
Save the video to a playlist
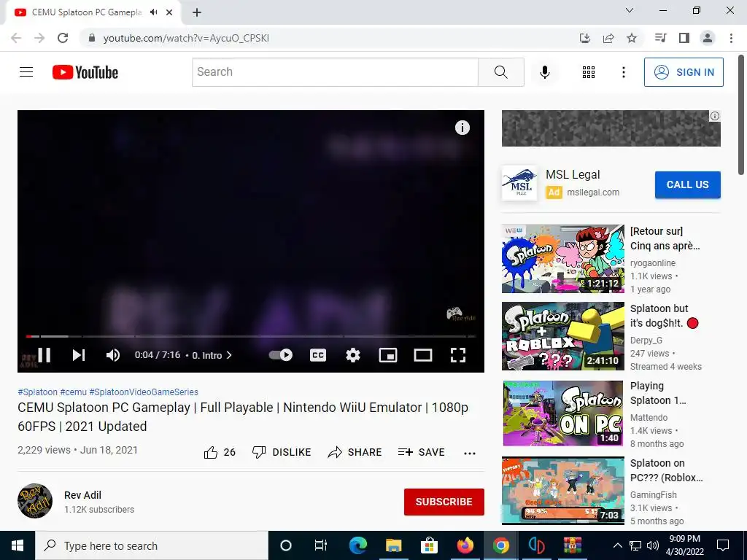point(421,452)
